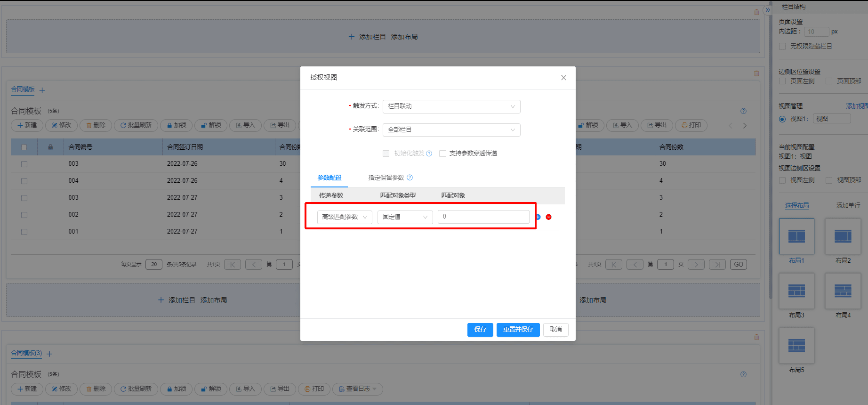The width and height of the screenshot is (868, 405).
Task: Check the 页面左侧 option
Action: click(x=782, y=81)
